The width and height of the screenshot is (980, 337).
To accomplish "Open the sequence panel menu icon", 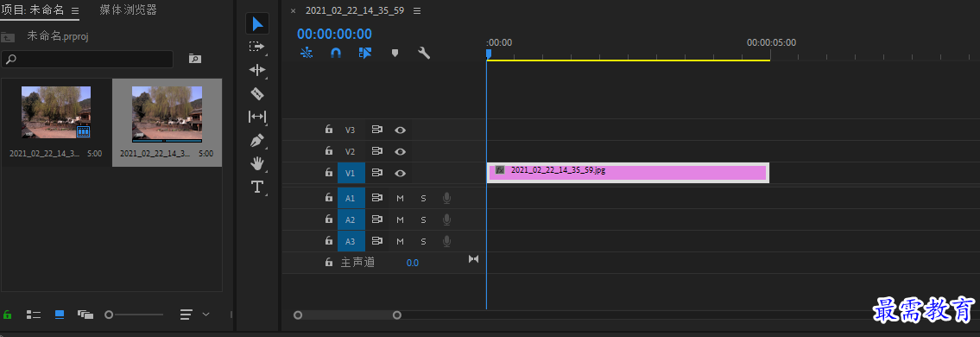I will coord(417,10).
